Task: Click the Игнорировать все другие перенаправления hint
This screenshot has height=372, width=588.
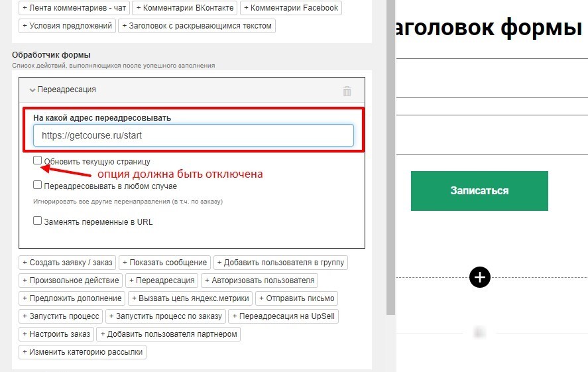Action: tap(128, 202)
